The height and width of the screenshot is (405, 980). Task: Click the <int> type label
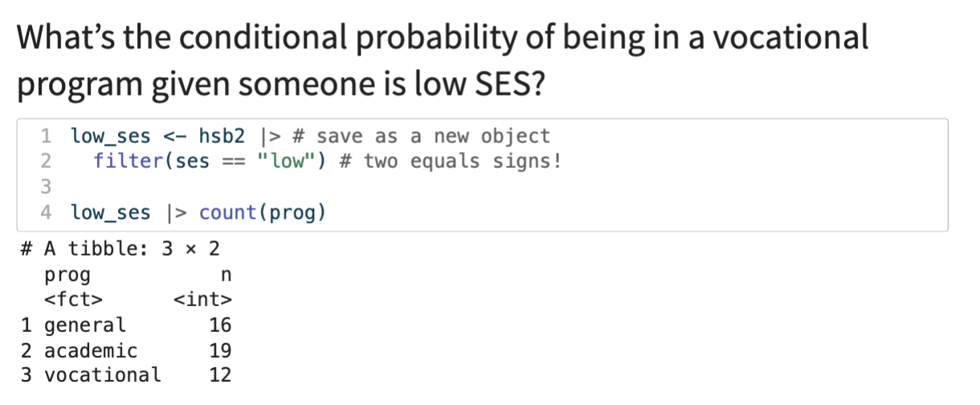(x=202, y=301)
